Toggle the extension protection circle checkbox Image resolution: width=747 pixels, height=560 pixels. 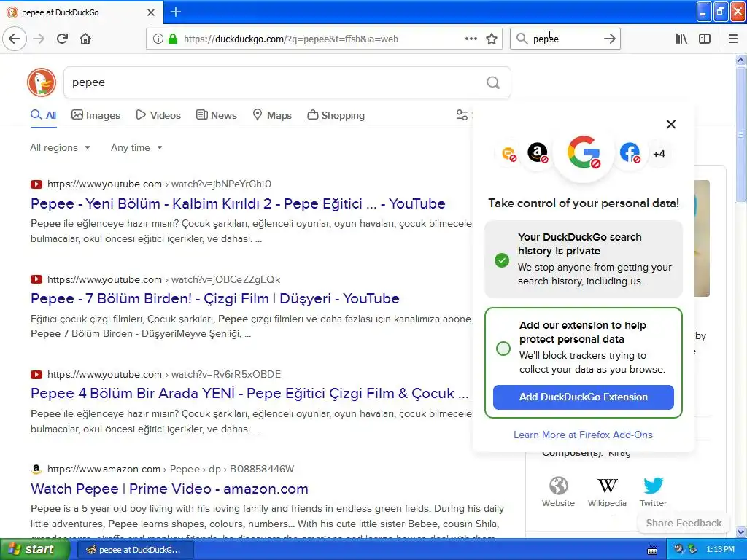[503, 349]
